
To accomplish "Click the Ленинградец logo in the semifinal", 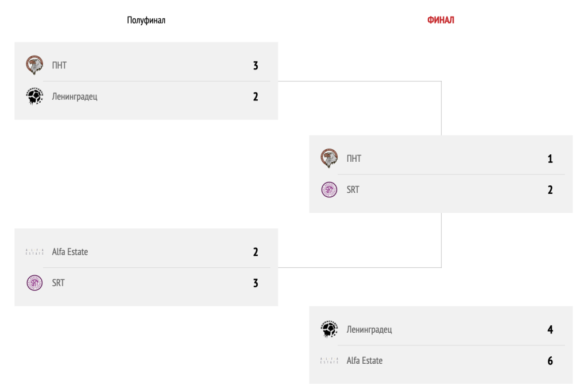I will tap(34, 96).
